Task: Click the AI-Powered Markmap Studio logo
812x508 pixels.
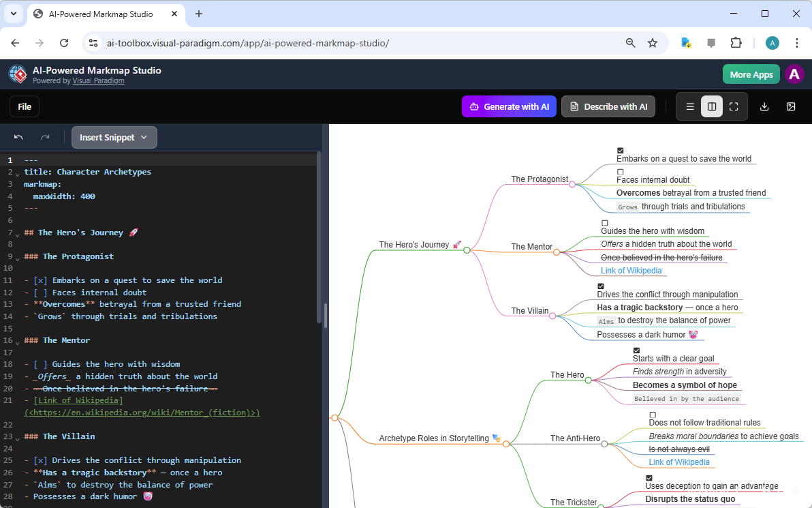Action: (x=17, y=74)
